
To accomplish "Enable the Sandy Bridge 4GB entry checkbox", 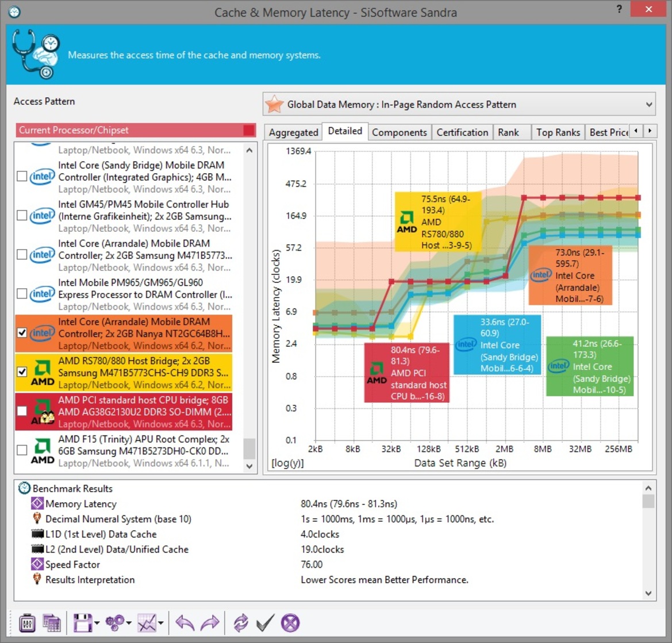I will pyautogui.click(x=22, y=176).
